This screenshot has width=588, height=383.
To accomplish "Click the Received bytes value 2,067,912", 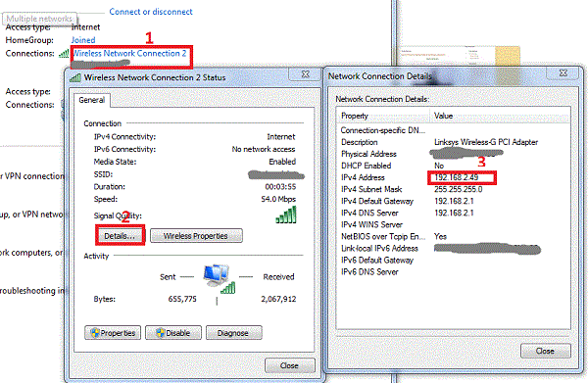I will pos(278,299).
